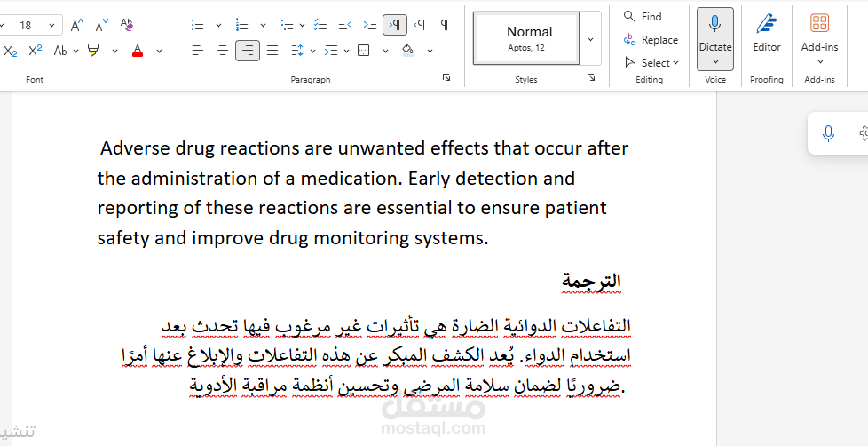The height and width of the screenshot is (446, 868).
Task: Increase font size with the Grow Font icon
Action: (x=77, y=25)
